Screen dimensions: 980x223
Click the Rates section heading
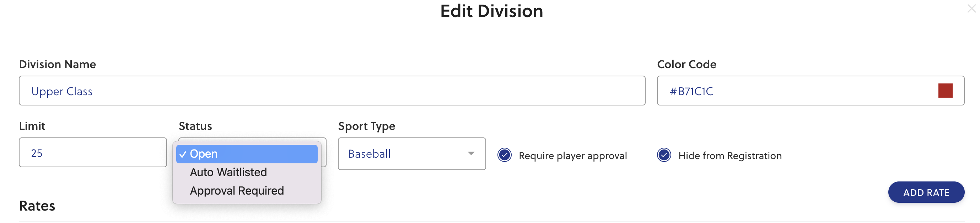tap(37, 206)
